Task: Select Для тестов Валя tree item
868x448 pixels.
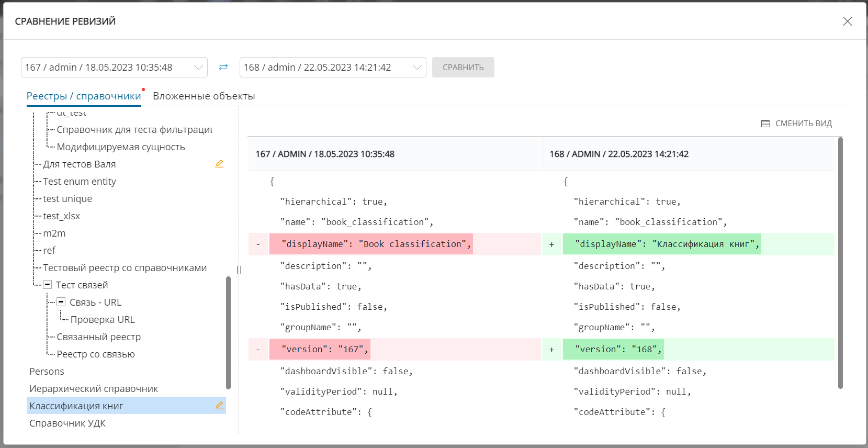Action: tap(80, 164)
